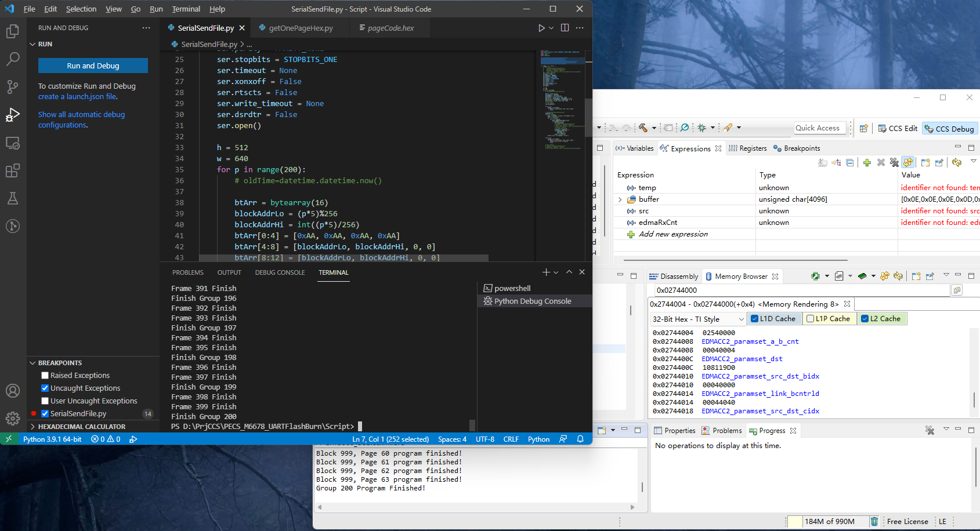Open the Testing flask view
The width and height of the screenshot is (980, 531).
[x=13, y=198]
